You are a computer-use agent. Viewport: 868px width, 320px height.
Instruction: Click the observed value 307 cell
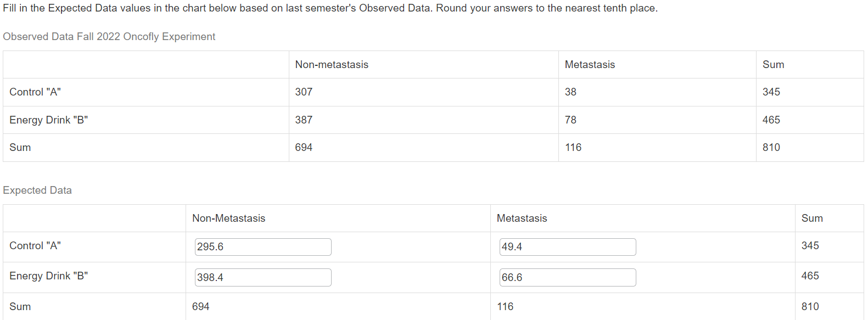423,92
